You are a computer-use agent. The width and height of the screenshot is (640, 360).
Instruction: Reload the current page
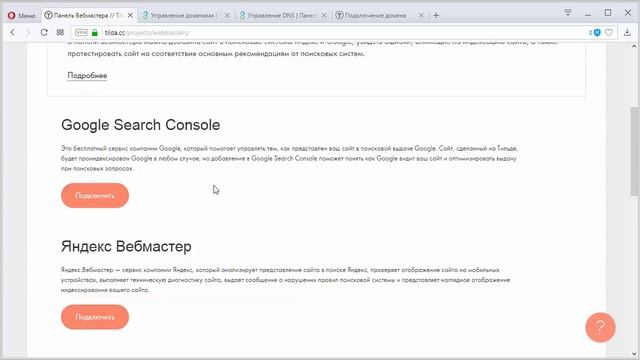pos(44,32)
